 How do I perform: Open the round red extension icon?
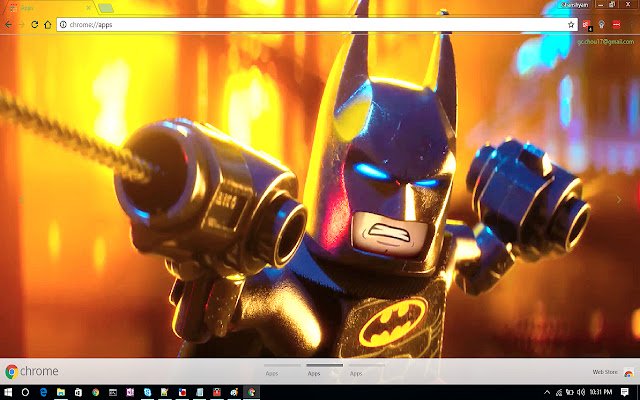(616, 24)
